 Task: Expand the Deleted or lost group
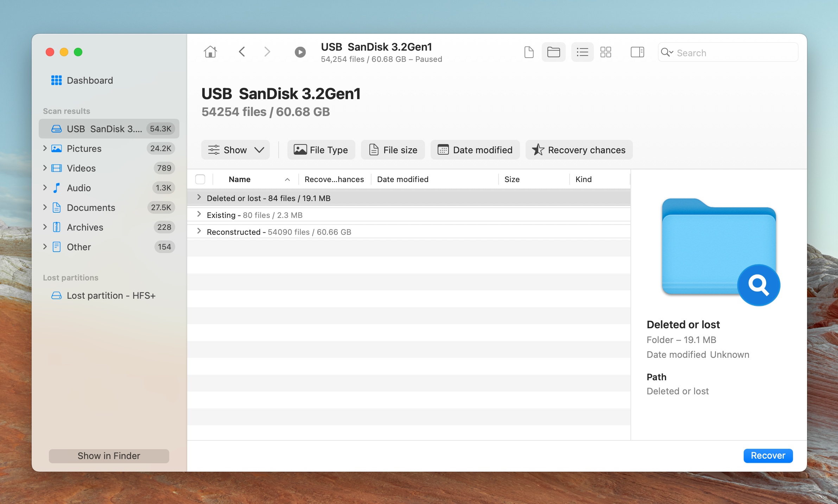pyautogui.click(x=199, y=198)
